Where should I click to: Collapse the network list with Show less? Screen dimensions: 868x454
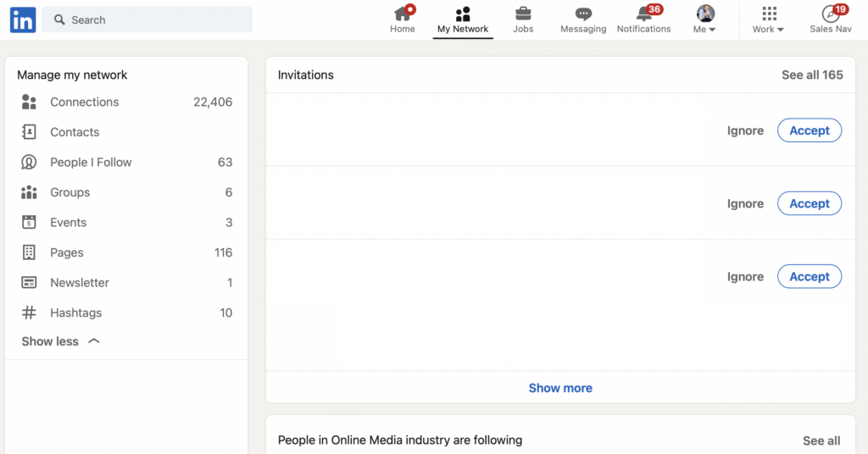coord(60,341)
